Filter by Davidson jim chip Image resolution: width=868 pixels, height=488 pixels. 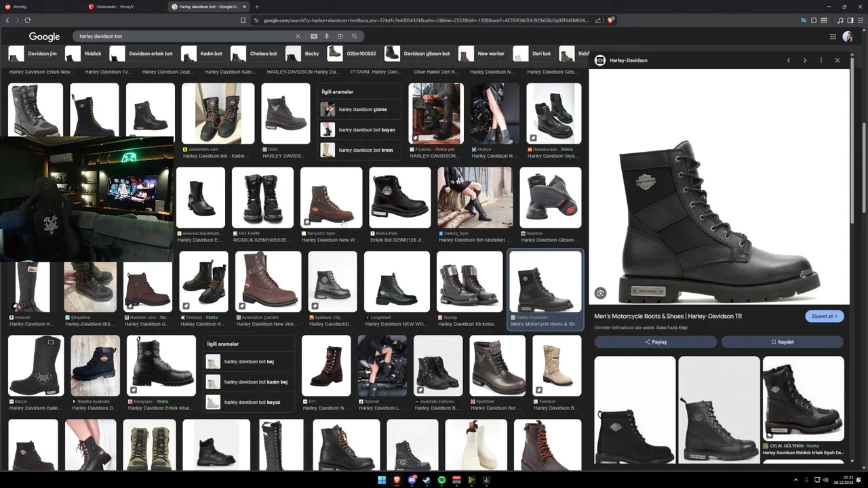34,54
